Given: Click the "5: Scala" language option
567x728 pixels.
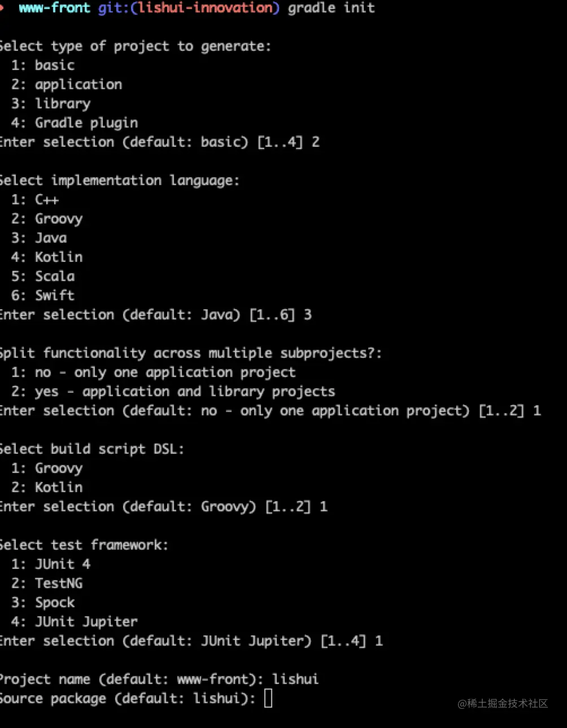Looking at the screenshot, I should (43, 277).
